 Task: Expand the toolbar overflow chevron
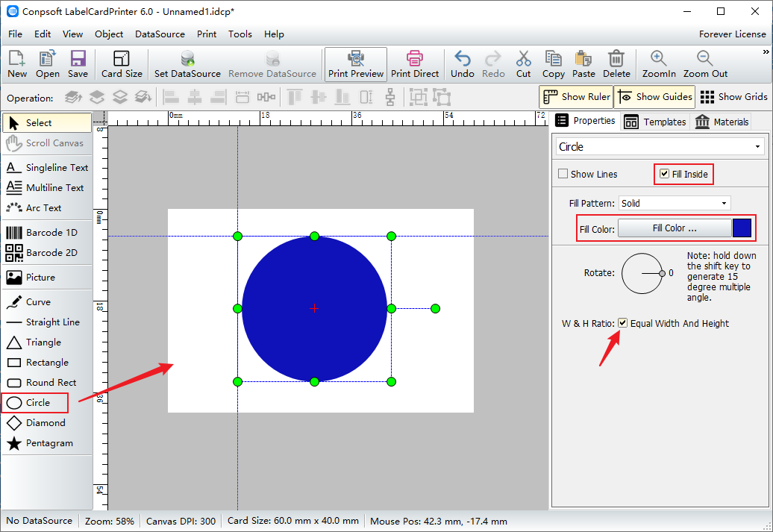(x=766, y=51)
